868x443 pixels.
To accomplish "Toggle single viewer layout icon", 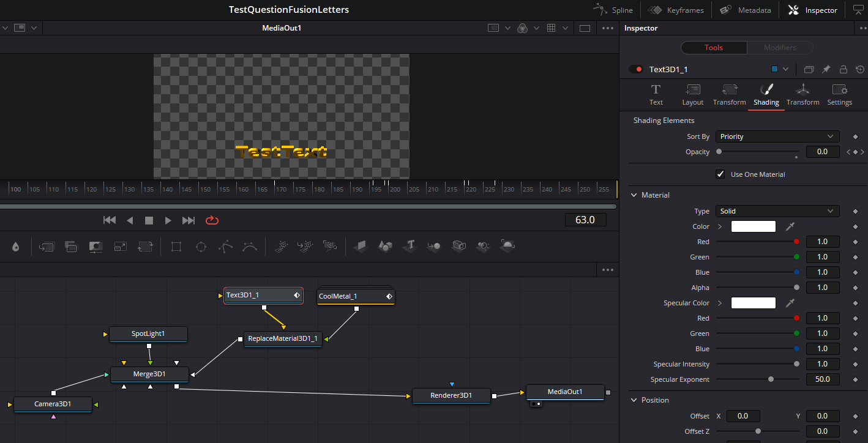I will point(585,28).
